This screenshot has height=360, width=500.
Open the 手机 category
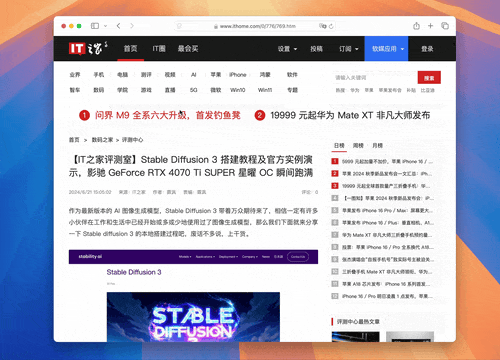point(99,75)
